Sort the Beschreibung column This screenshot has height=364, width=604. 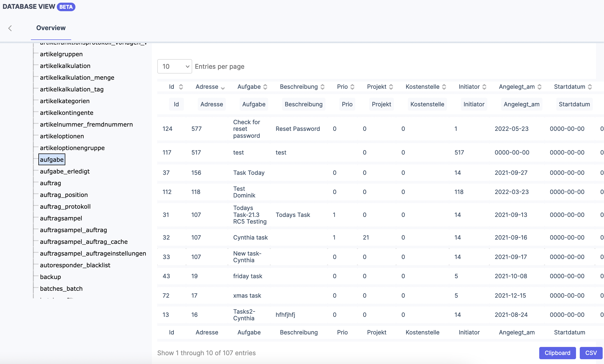(x=323, y=87)
